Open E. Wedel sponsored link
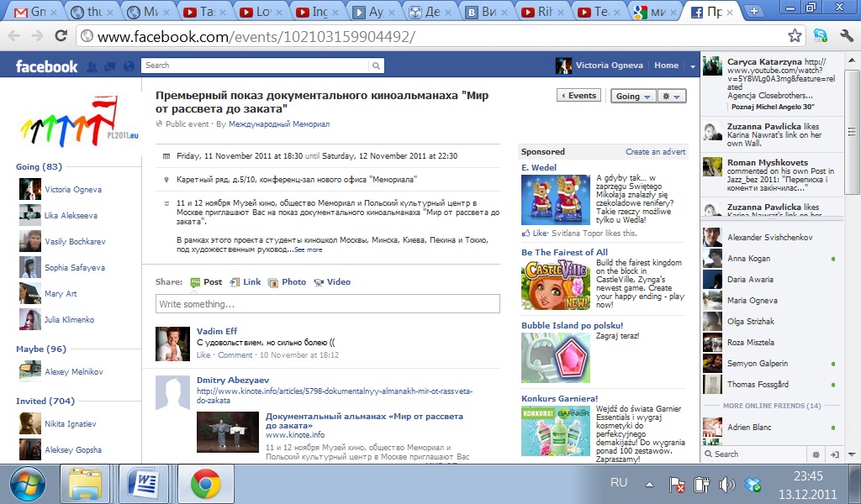The width and height of the screenshot is (861, 504). 539,168
